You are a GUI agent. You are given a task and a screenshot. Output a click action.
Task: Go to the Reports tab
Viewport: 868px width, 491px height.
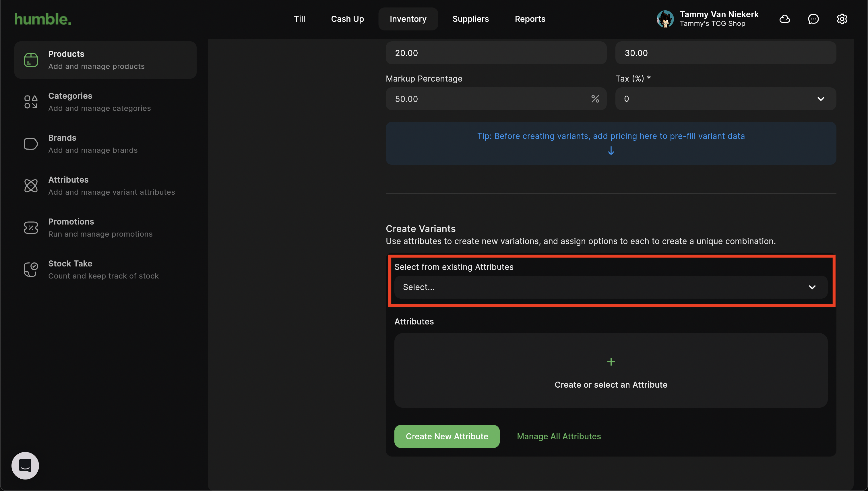[530, 19]
